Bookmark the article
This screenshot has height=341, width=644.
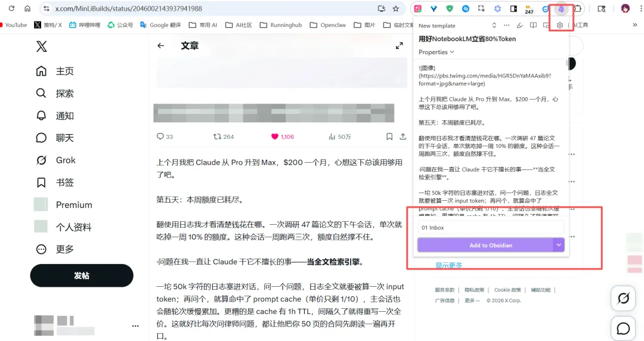[389, 137]
